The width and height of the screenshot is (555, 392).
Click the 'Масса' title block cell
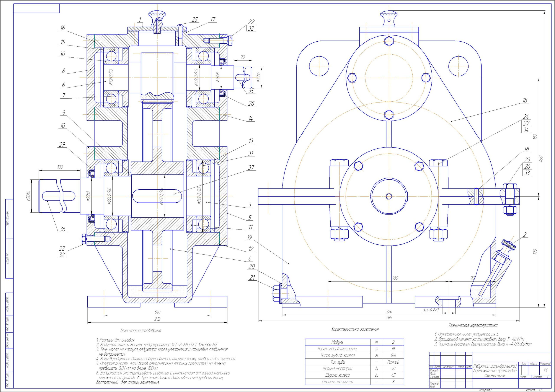pos(534,364)
